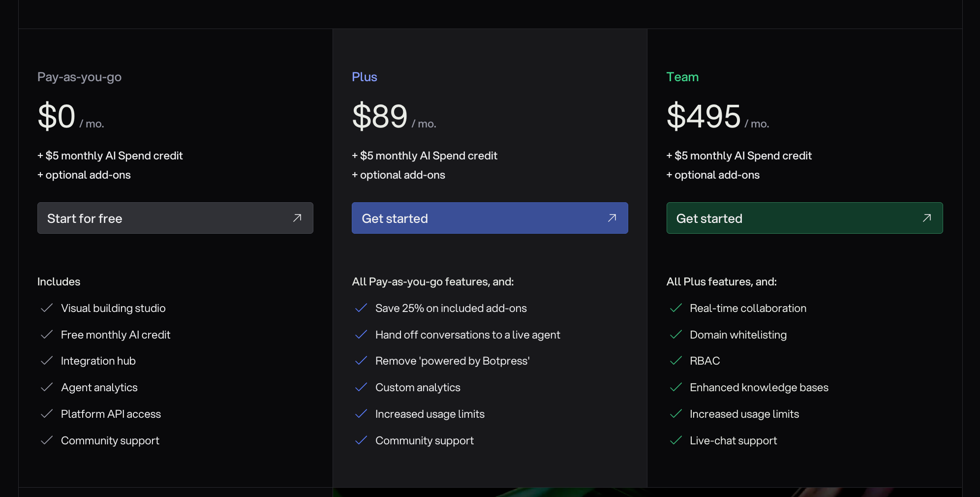Click the green checkmark beside Live-chat support

pyautogui.click(x=676, y=440)
